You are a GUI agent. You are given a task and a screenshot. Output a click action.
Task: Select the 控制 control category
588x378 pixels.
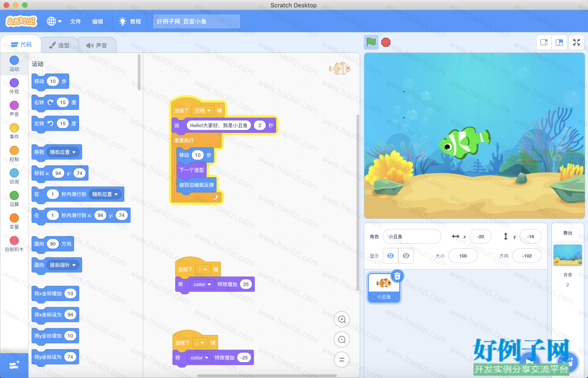[14, 154]
